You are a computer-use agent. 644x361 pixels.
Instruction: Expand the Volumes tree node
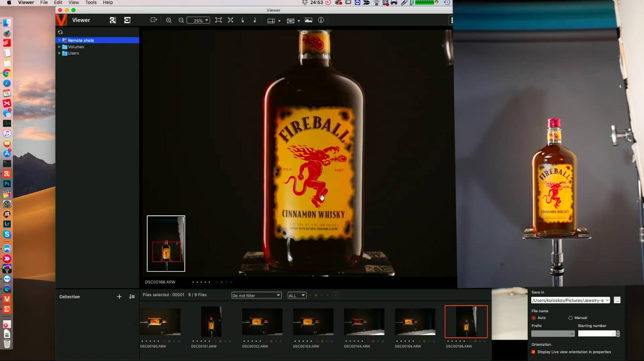point(59,46)
